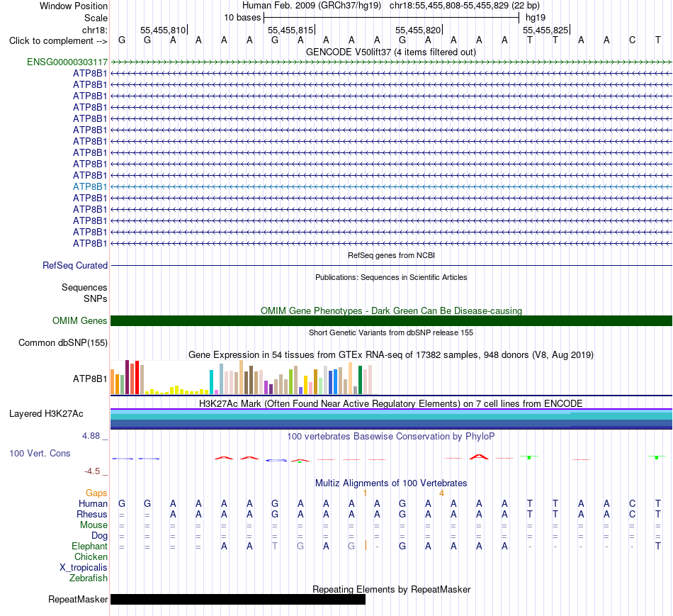The height and width of the screenshot is (616, 673).
Task: Click the GENCODE V50lift37 track title
Action: (x=391, y=52)
